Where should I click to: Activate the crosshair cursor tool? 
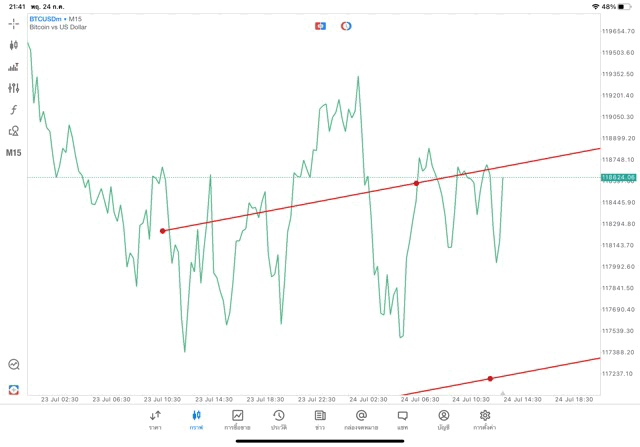coord(13,24)
